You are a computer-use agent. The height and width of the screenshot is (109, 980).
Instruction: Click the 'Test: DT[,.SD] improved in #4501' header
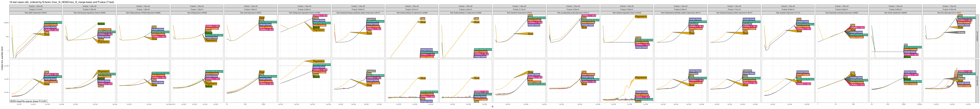[949, 13]
